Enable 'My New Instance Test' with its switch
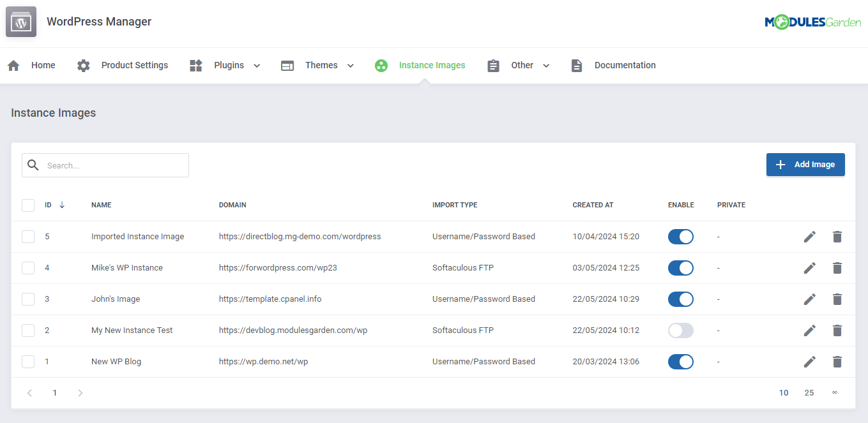Image resolution: width=868 pixels, height=423 pixels. 680,330
